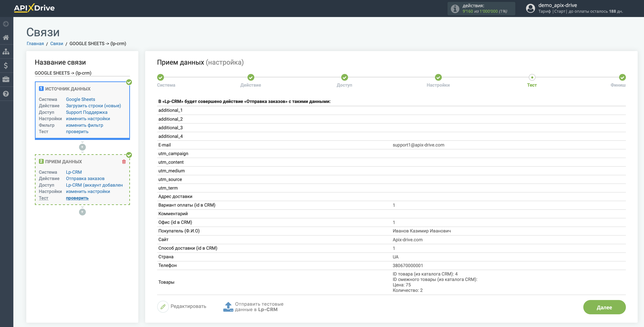The width and height of the screenshot is (644, 327).
Task: Click the Далее button
Action: tap(604, 307)
